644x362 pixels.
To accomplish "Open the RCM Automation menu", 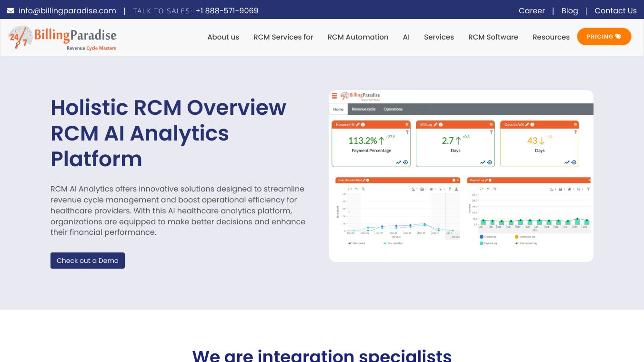I will (358, 37).
